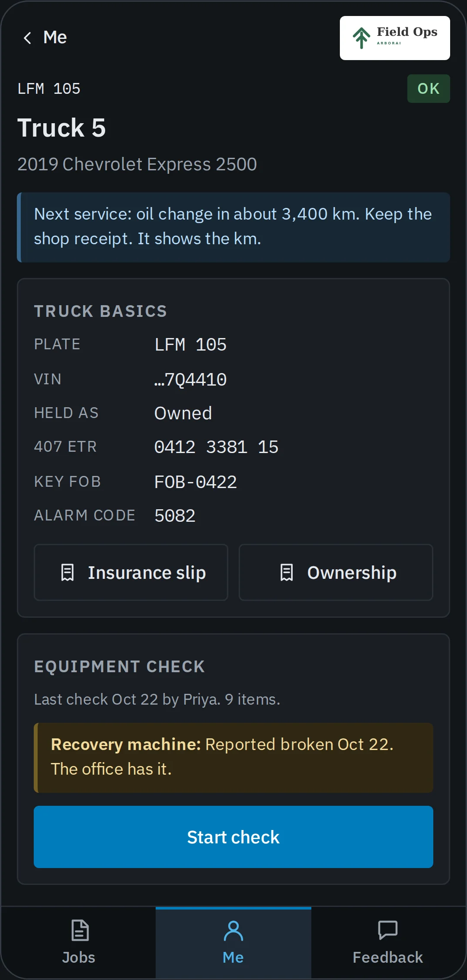Go back using the chevron arrow
Viewport: 467px width, 980px height.
27,38
